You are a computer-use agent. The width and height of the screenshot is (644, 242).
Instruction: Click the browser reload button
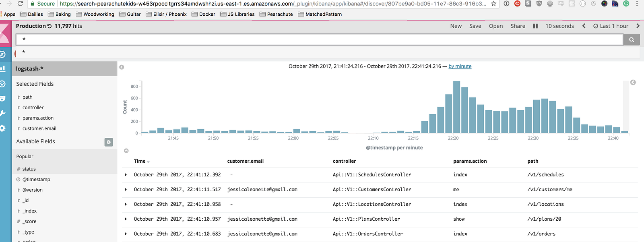20,4
